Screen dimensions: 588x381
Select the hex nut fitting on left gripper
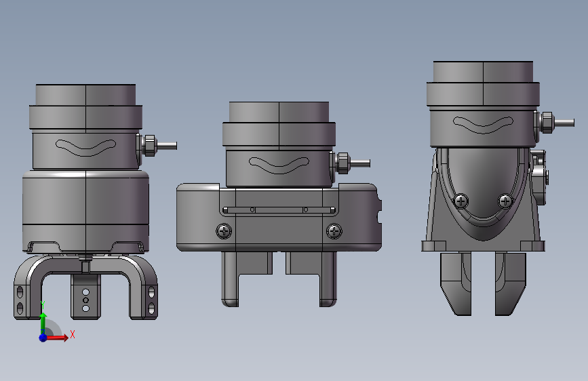pyautogui.click(x=150, y=146)
